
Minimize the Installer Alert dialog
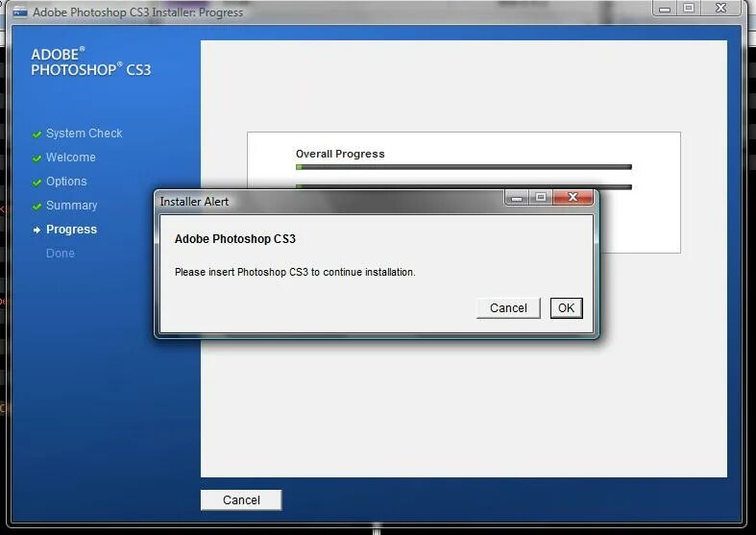pos(517,197)
